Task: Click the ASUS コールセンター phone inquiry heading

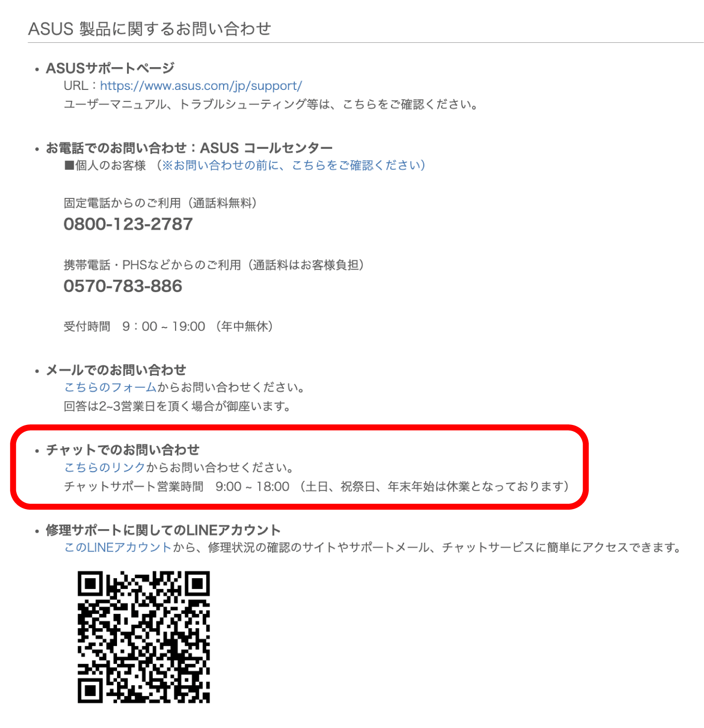Action: [189, 148]
